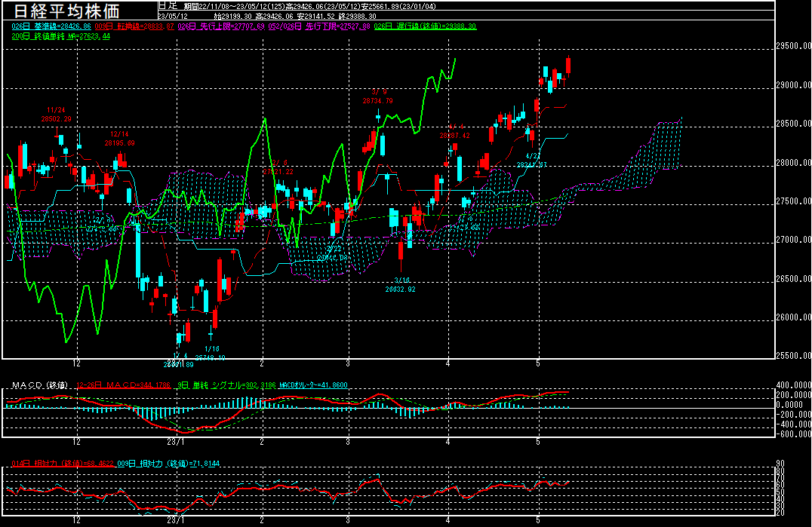Click month label 2 under the RSI panel
Screen dimensions: 812x527
click(262, 520)
